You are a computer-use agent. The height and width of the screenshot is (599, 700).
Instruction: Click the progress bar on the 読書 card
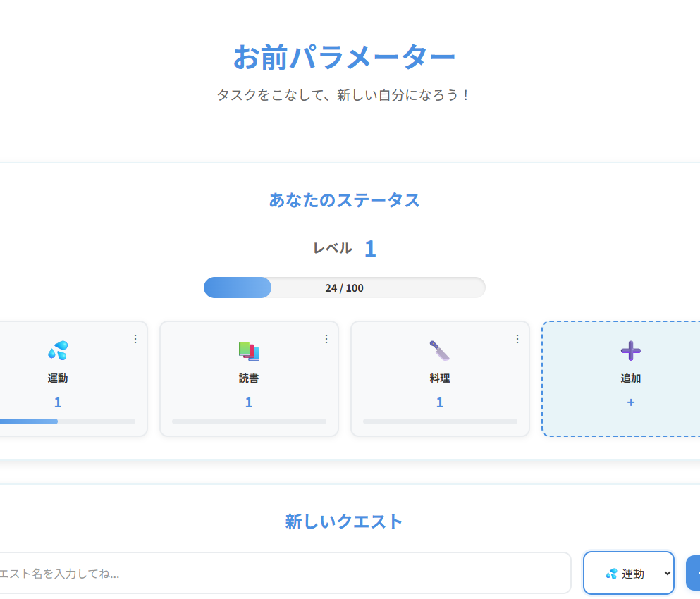pyautogui.click(x=248, y=421)
